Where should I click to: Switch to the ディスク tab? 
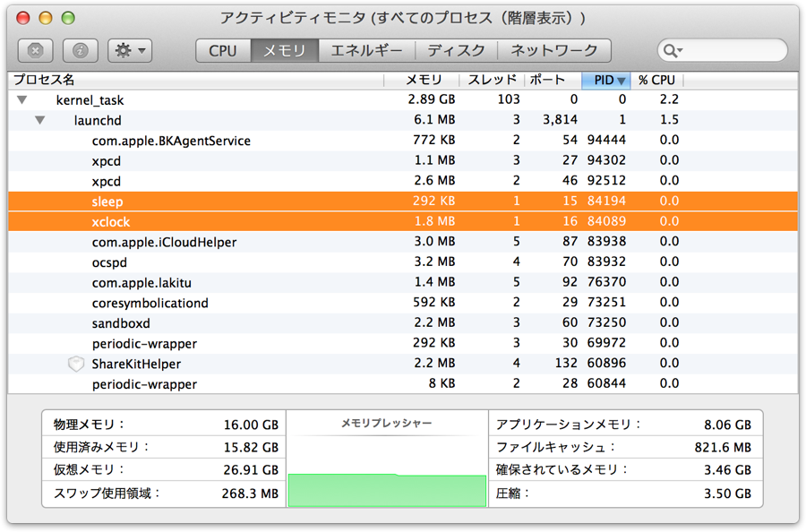(x=457, y=50)
